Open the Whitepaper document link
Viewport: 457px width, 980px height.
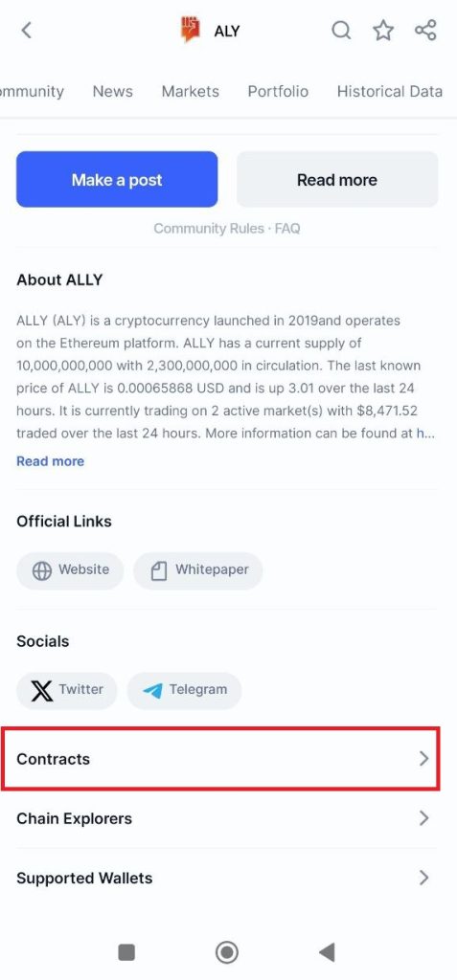pyautogui.click(x=198, y=570)
